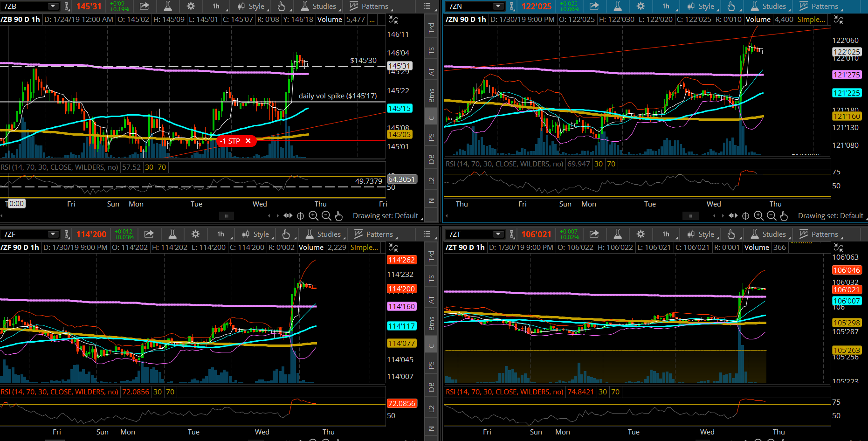Viewport: 868px width, 441px height.
Task: Zoom in on the /ZN chart
Action: pos(758,216)
